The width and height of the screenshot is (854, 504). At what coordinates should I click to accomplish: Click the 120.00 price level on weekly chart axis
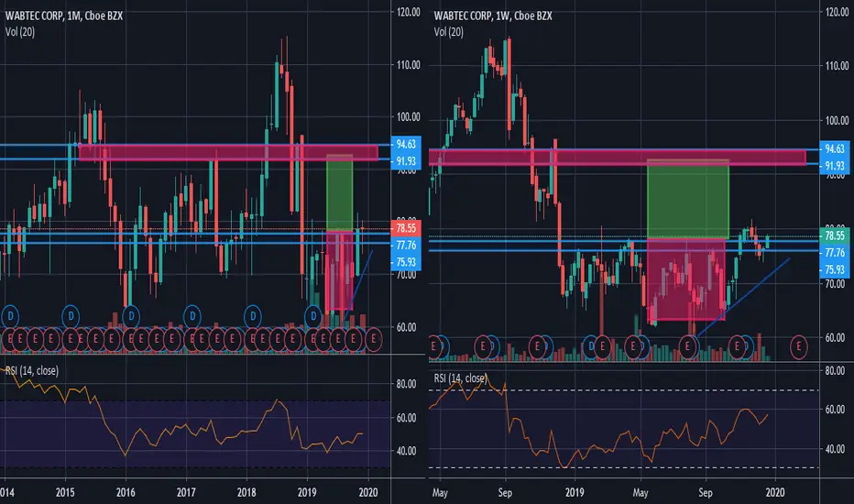tap(838, 12)
